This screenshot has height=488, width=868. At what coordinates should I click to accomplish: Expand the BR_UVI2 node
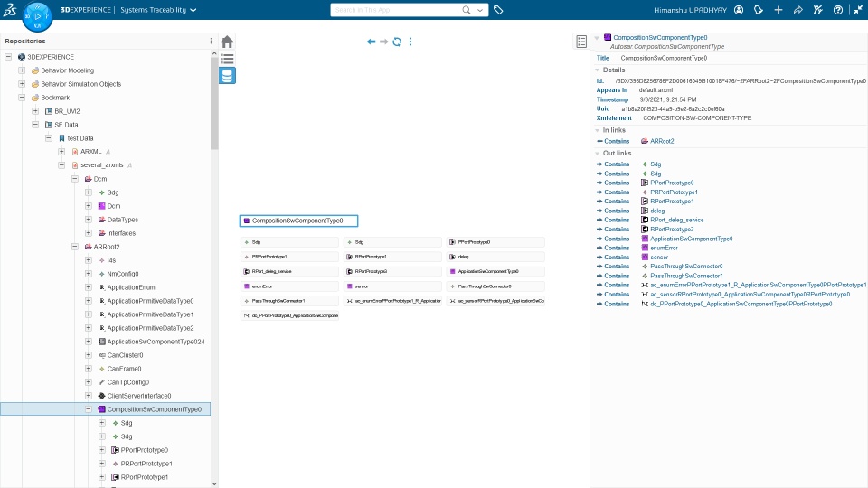click(x=35, y=111)
